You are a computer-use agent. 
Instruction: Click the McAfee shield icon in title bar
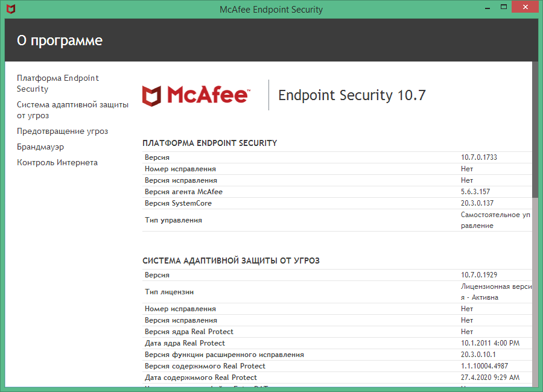[11, 9]
